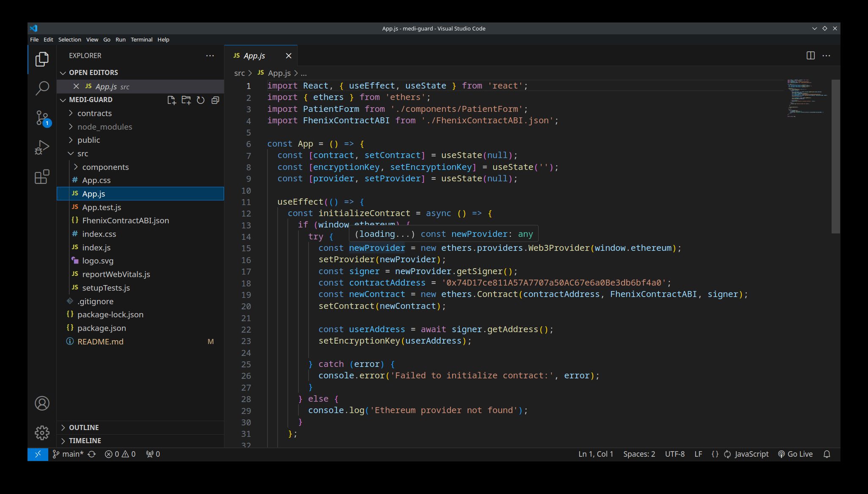868x494 pixels.
Task: Select language mode JavaScript
Action: (x=751, y=454)
